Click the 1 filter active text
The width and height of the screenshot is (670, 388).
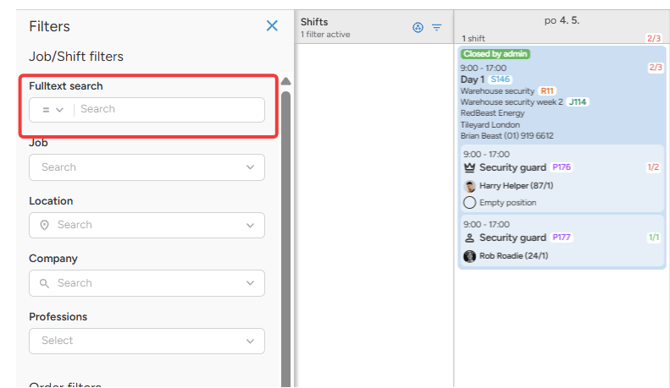pos(325,35)
